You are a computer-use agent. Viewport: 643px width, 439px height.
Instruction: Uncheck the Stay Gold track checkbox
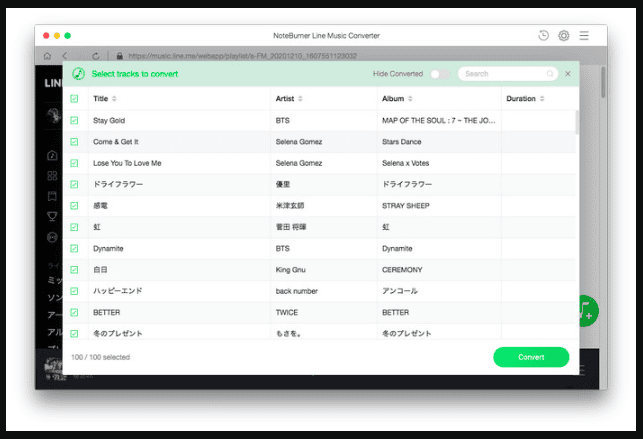[x=74, y=120]
